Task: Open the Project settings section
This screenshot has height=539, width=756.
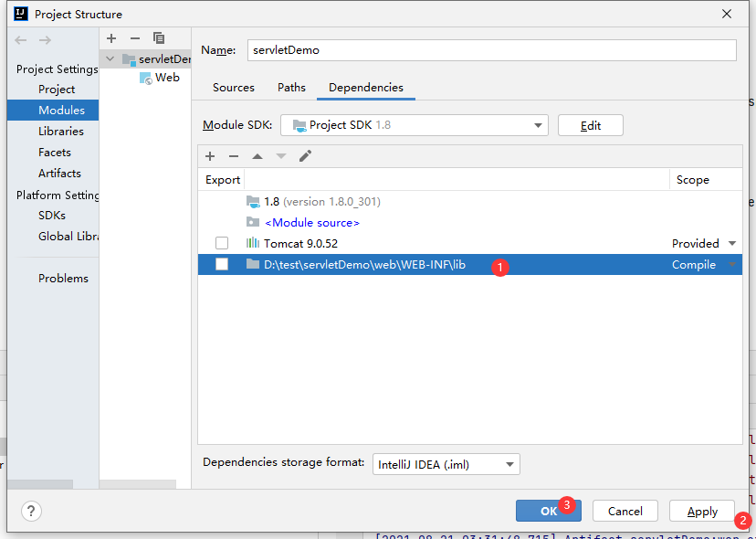Action: (57, 90)
